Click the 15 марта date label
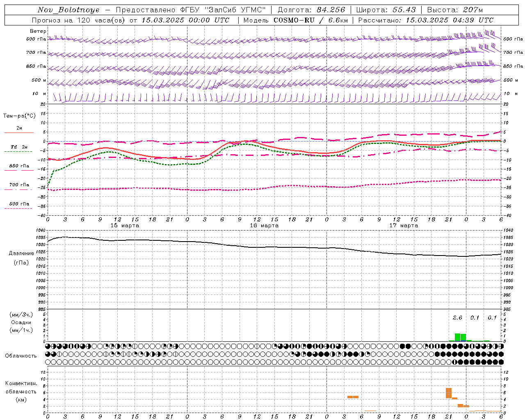525x420 pixels. coord(125,226)
